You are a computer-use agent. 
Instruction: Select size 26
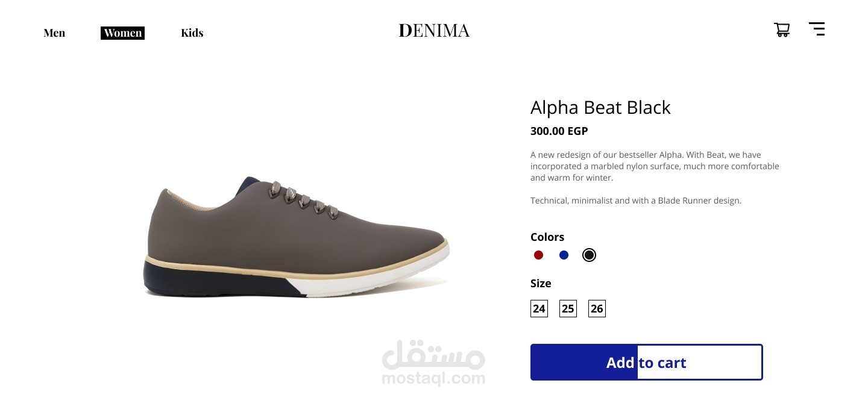[x=597, y=309]
